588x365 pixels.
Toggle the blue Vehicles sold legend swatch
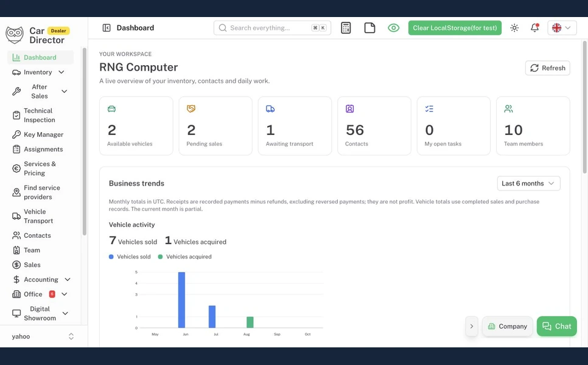(x=111, y=257)
